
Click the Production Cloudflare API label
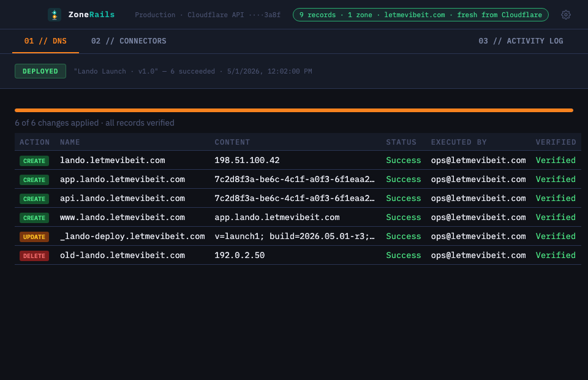pos(208,15)
